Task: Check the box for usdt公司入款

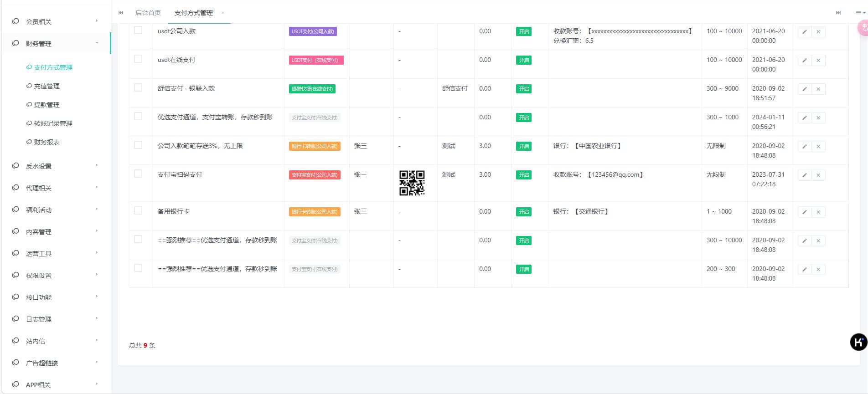Action: [x=138, y=31]
